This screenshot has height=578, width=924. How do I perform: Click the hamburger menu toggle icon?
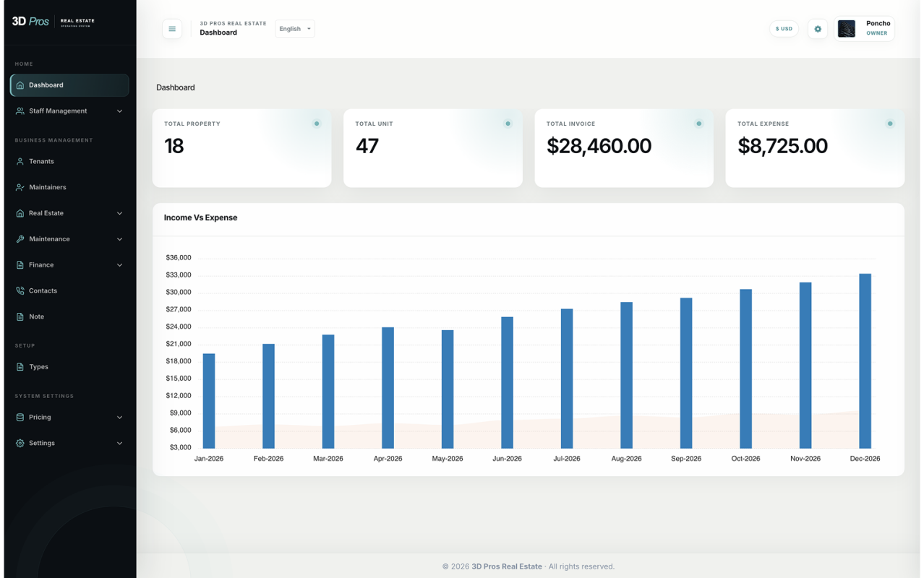pos(172,29)
